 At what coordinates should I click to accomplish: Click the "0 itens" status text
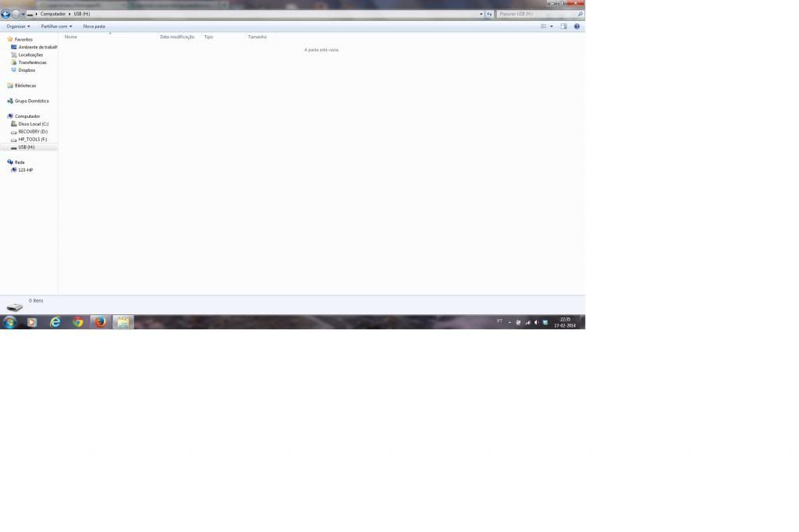36,301
